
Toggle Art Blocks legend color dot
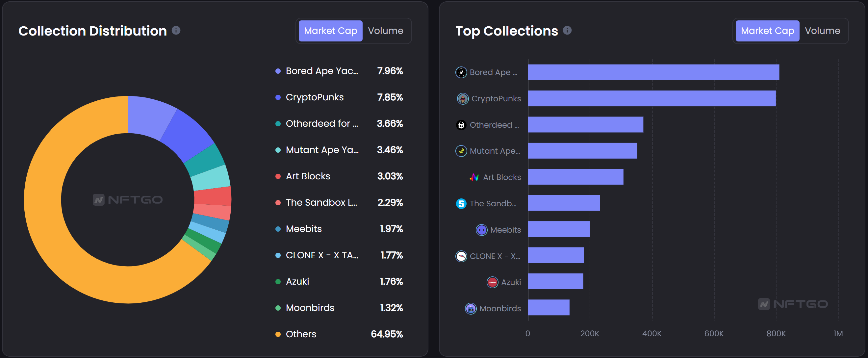(278, 176)
